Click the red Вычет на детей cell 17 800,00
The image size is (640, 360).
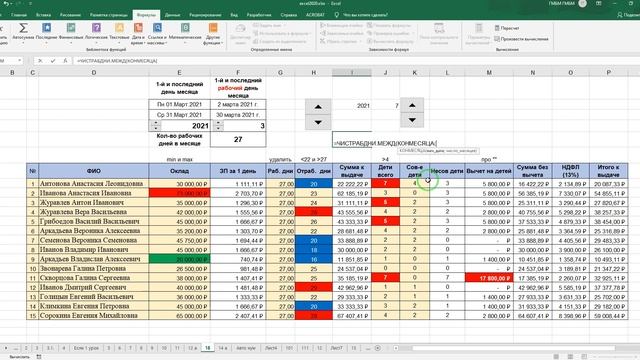click(x=489, y=278)
